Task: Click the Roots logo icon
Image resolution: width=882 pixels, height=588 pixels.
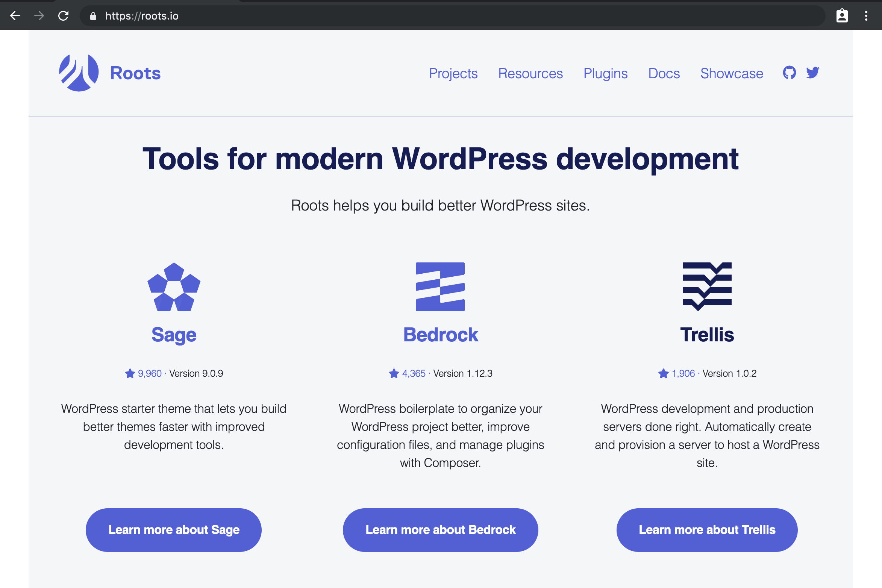Action: pyautogui.click(x=79, y=73)
